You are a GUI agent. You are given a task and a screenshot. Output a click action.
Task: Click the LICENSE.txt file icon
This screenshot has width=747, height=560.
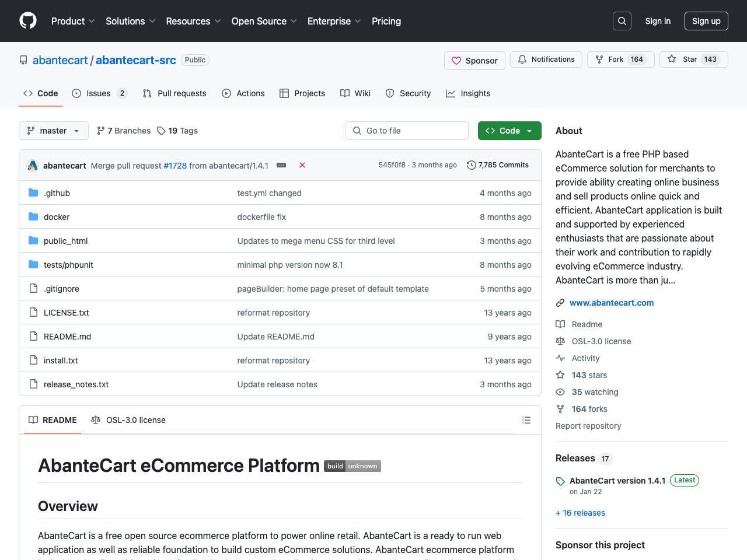tap(33, 313)
